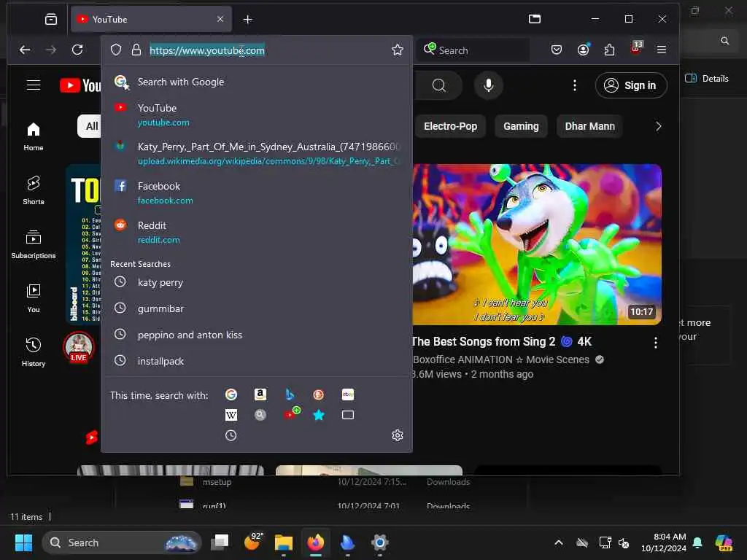Search with your voice microphone button
The image size is (747, 560).
tap(488, 85)
